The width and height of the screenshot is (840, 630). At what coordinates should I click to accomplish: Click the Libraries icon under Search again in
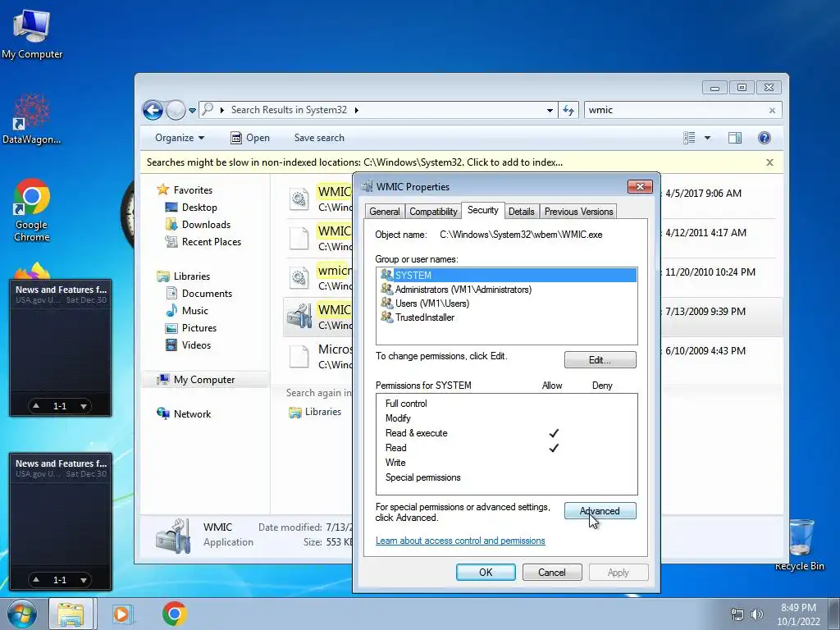coord(294,413)
